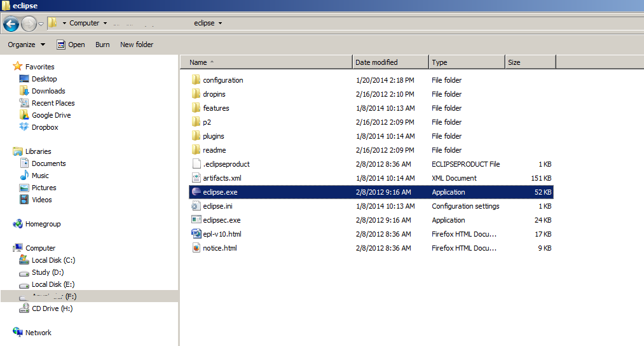Select the configuration folder icon
Viewport: 644px width, 346px height.
(x=196, y=80)
